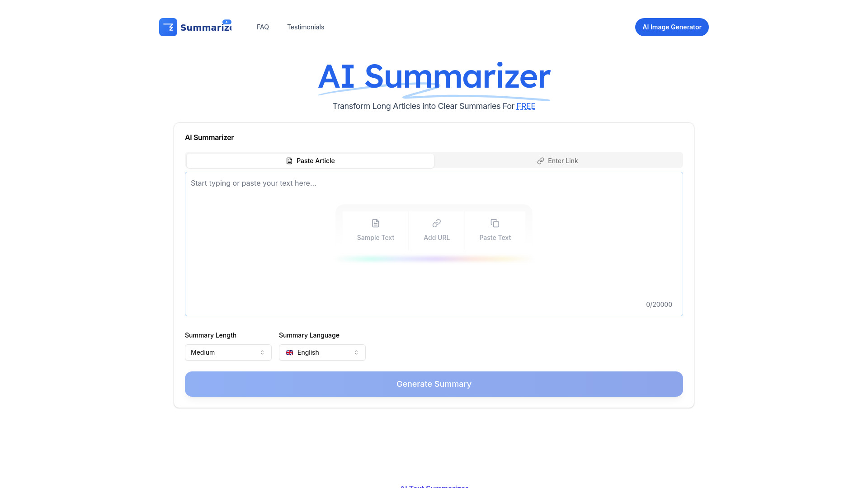Select Medium from Summary Length options

pyautogui.click(x=228, y=352)
